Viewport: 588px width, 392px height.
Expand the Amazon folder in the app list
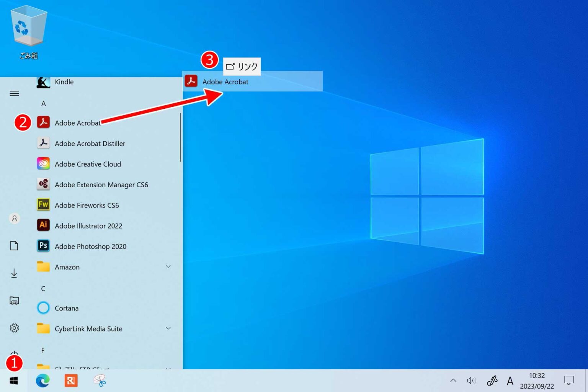click(x=168, y=266)
